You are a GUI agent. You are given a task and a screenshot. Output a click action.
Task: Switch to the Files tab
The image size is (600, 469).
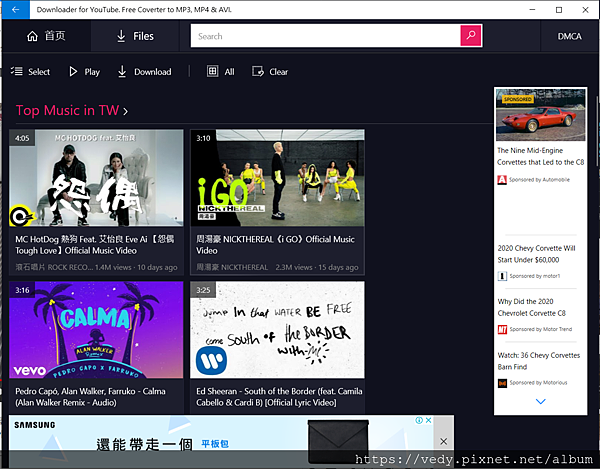pos(135,36)
